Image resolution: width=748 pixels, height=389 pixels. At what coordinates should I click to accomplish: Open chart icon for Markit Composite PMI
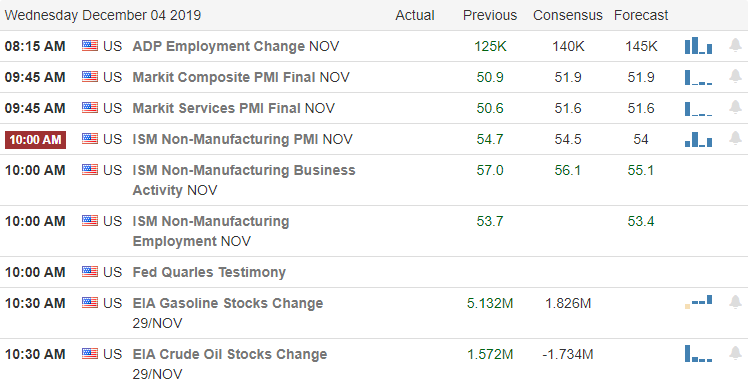(x=698, y=77)
